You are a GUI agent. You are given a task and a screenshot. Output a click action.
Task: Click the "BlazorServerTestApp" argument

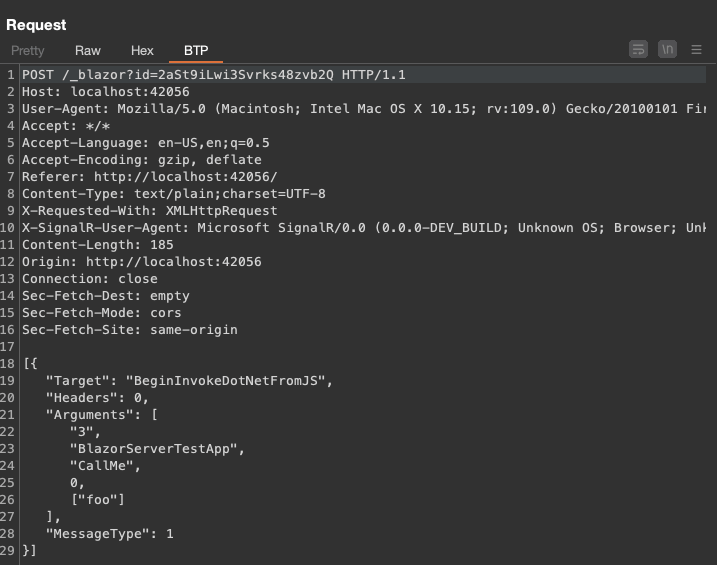pos(157,448)
